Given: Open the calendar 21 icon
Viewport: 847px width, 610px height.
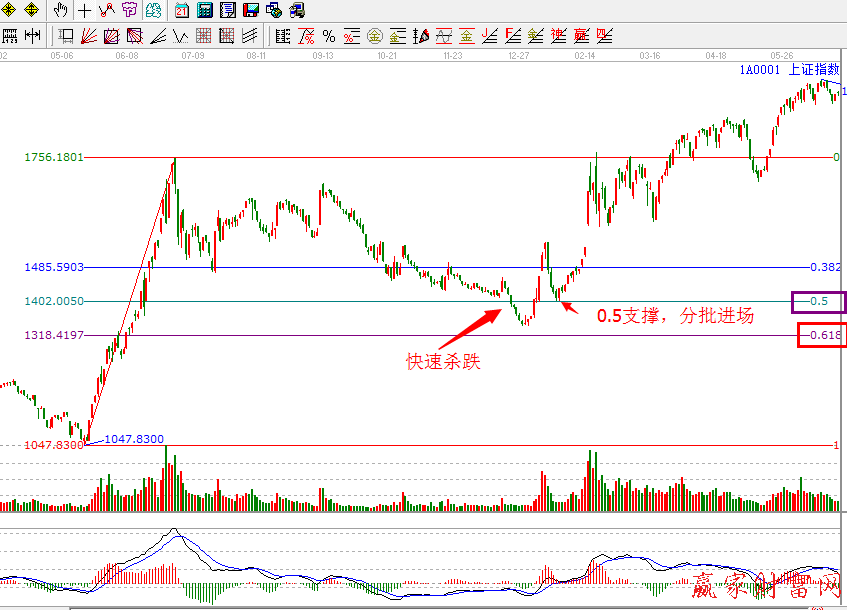Looking at the screenshot, I should (x=182, y=9).
